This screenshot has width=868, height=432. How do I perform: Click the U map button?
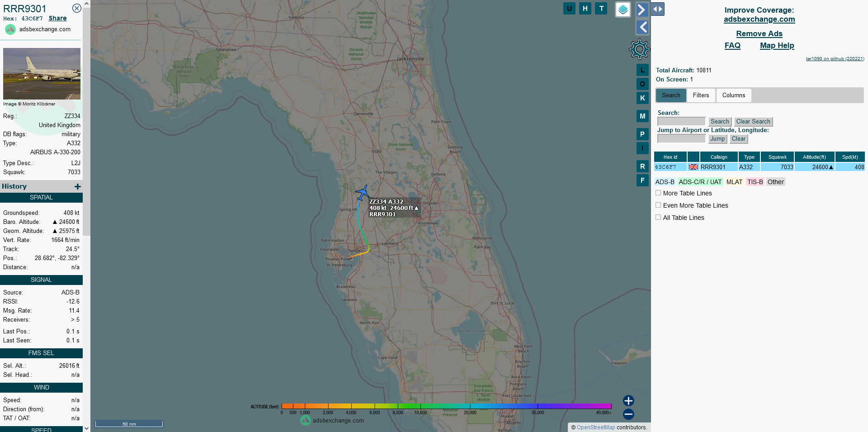569,9
